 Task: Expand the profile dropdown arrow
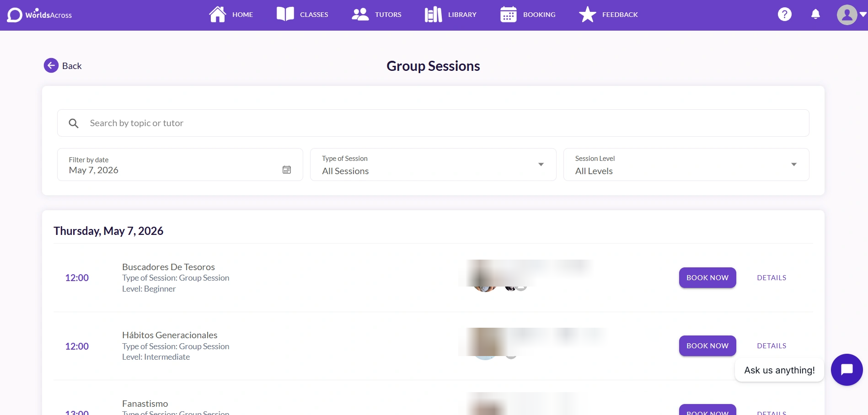(x=863, y=14)
